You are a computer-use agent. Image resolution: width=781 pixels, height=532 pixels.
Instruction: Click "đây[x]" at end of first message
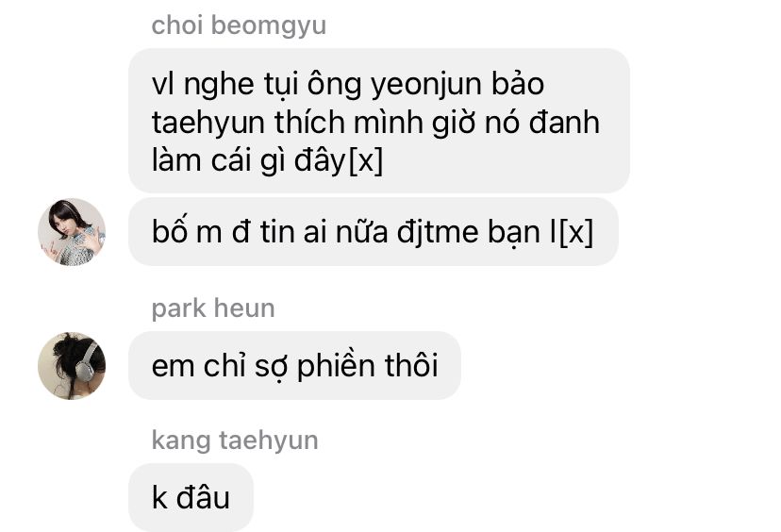[x=339, y=160]
